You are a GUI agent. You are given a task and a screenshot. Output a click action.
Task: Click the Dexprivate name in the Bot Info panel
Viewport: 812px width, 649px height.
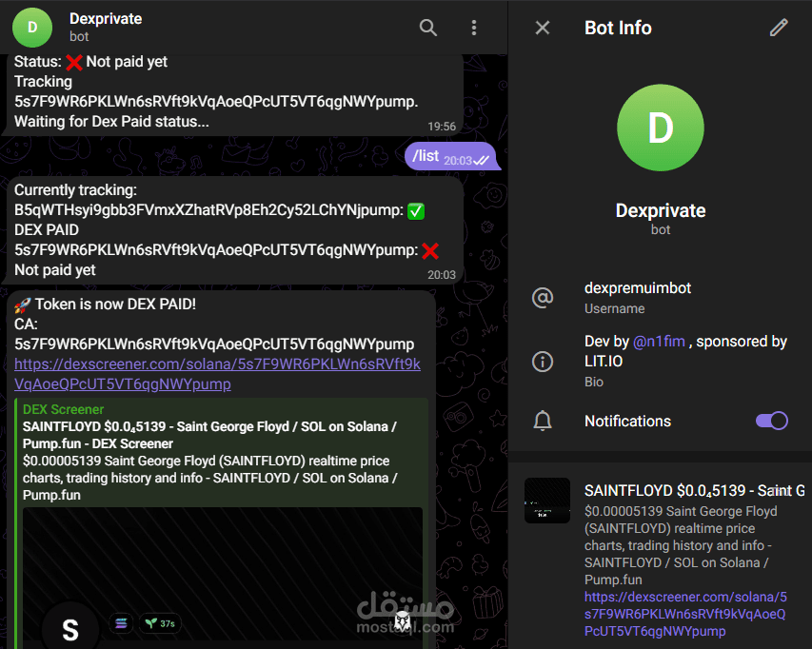pyautogui.click(x=661, y=210)
